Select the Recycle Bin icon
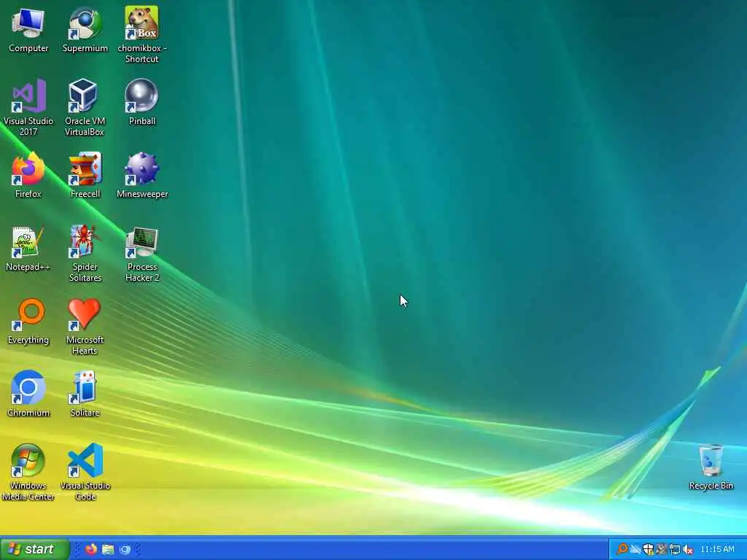This screenshot has height=560, width=747. [x=711, y=467]
